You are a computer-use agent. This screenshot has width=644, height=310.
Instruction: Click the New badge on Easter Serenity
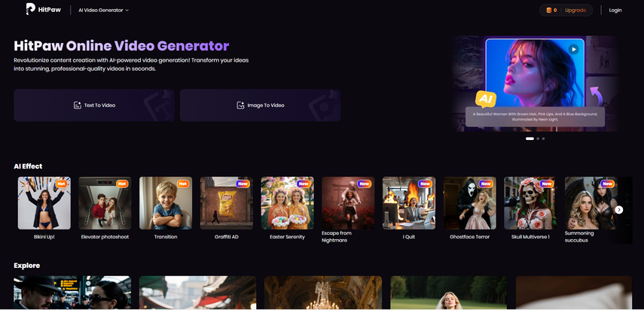[304, 184]
